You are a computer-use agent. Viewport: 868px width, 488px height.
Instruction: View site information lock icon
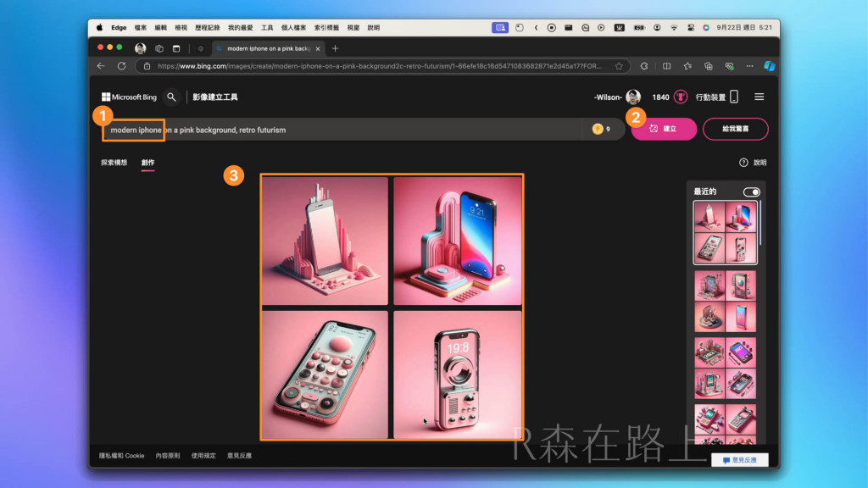(147, 66)
